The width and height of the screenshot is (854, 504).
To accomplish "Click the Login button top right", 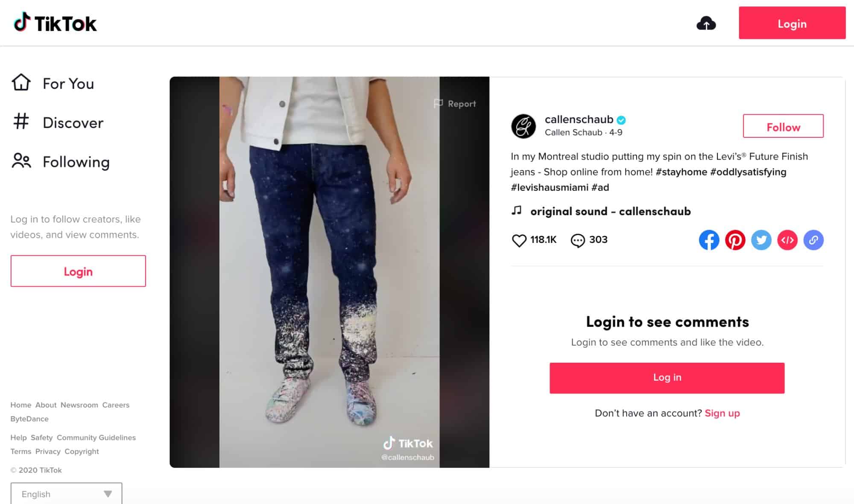I will pyautogui.click(x=792, y=24).
